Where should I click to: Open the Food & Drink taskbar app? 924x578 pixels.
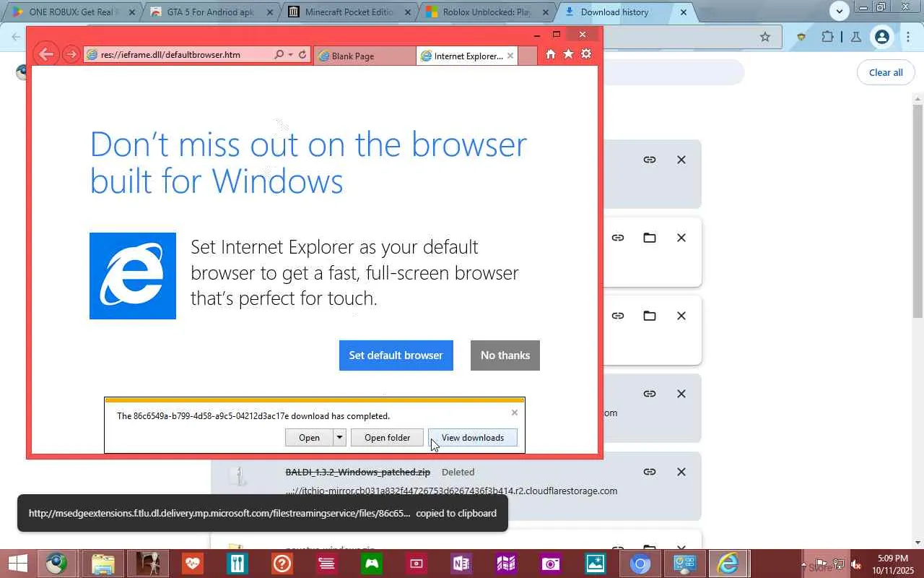pyautogui.click(x=237, y=564)
